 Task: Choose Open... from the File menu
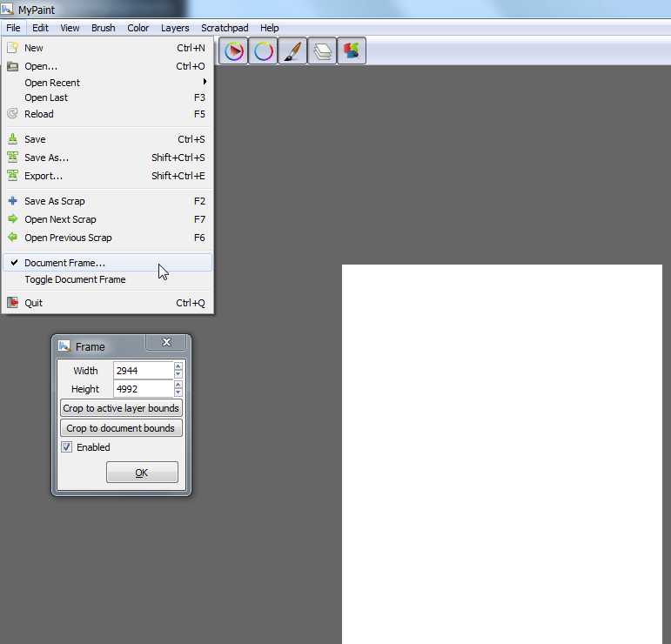(107, 66)
